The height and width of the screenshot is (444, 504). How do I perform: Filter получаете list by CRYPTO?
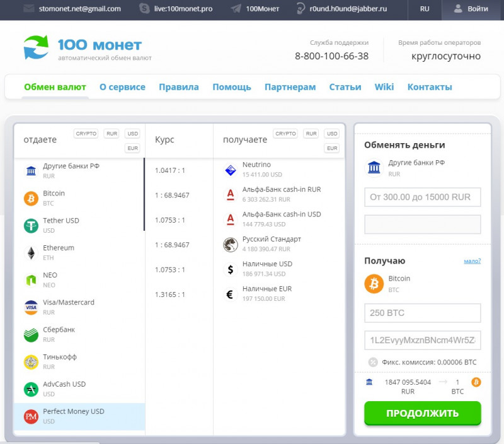tap(285, 134)
